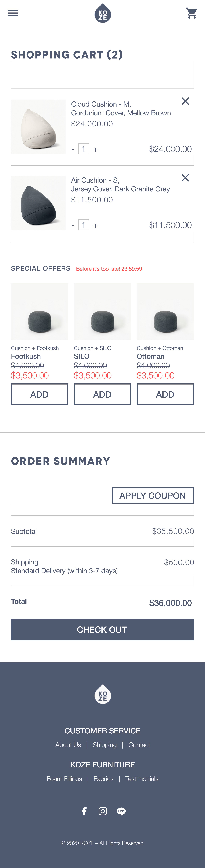
Task: Add Ottoman special offer
Action: (165, 394)
